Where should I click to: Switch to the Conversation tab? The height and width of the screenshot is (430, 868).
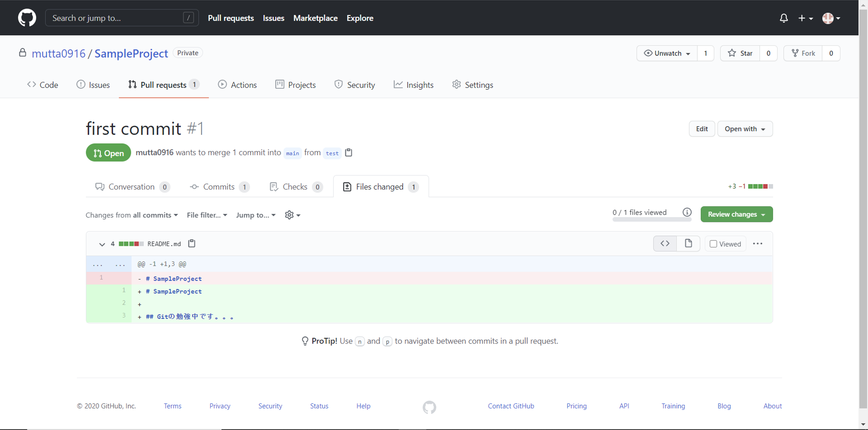tap(132, 187)
